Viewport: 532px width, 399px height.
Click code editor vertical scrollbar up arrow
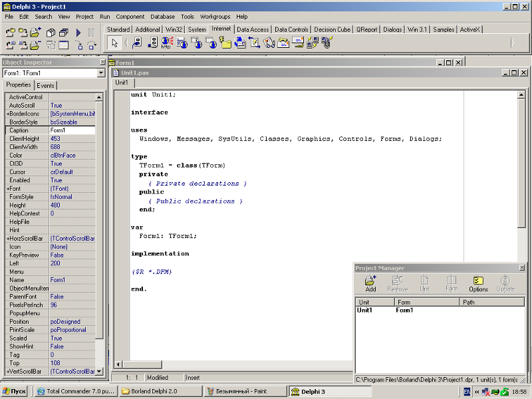tap(521, 94)
